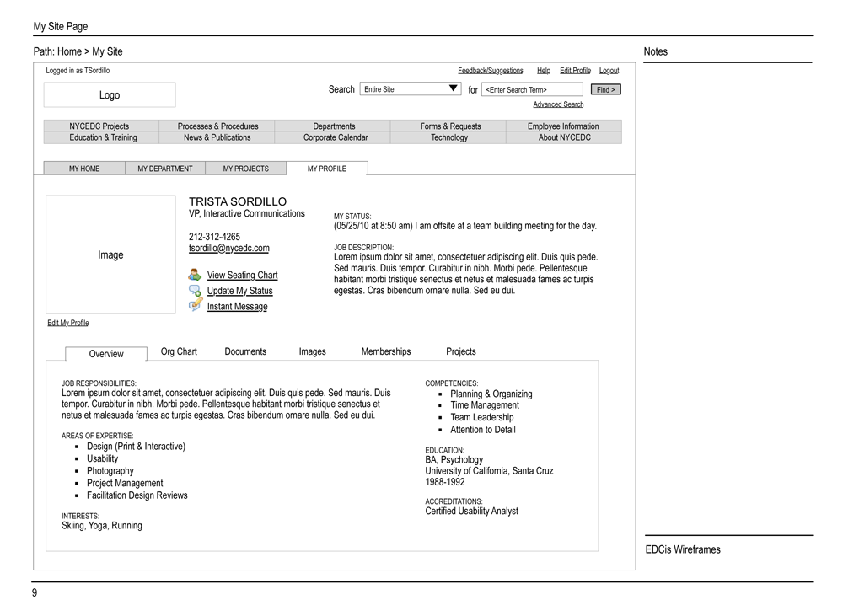Switch to the Images tab

312,351
